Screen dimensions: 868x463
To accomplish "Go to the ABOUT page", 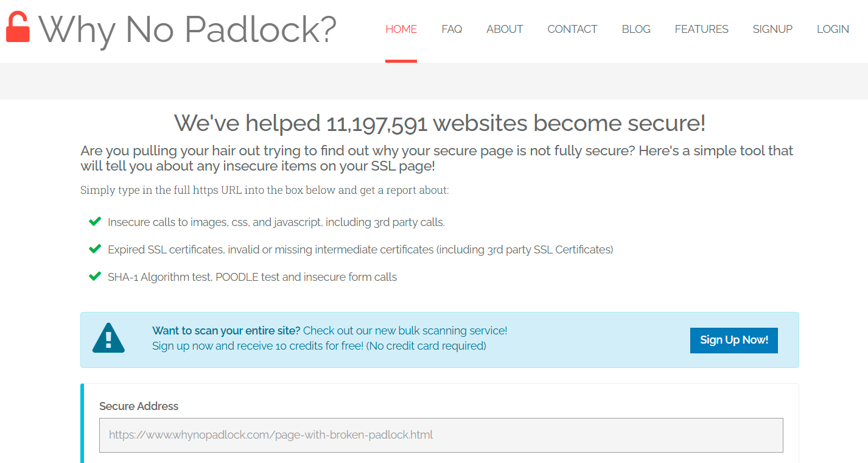I will pos(505,29).
